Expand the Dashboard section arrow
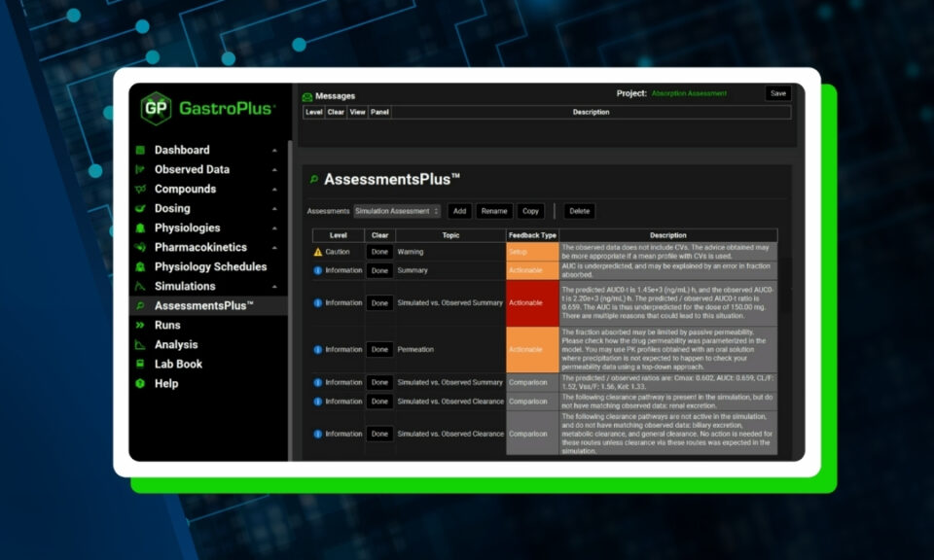Viewport: 934px width, 560px height. pos(274,151)
